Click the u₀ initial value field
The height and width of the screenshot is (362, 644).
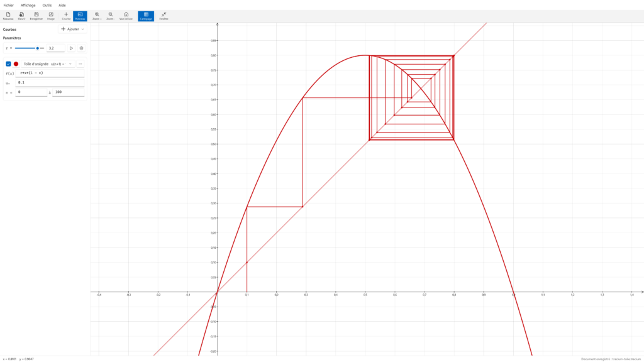click(x=50, y=82)
